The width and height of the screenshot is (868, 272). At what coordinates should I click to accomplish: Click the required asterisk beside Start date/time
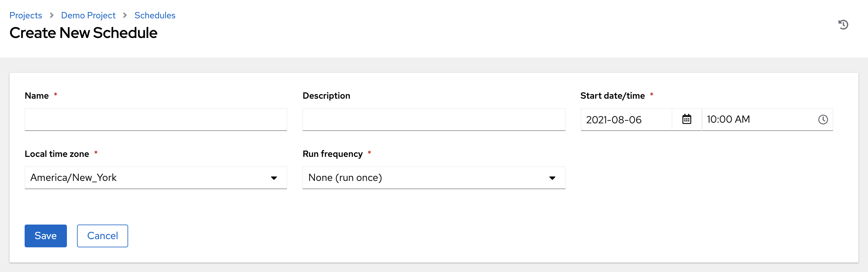[x=652, y=95]
